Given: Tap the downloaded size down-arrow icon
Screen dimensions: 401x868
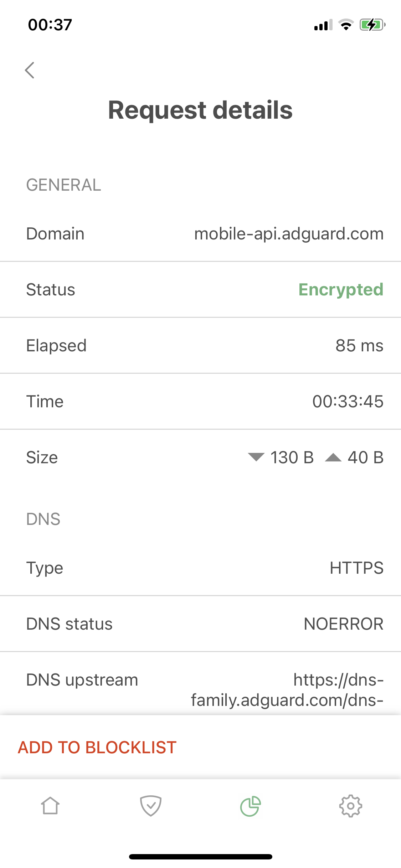Looking at the screenshot, I should coord(256,457).
